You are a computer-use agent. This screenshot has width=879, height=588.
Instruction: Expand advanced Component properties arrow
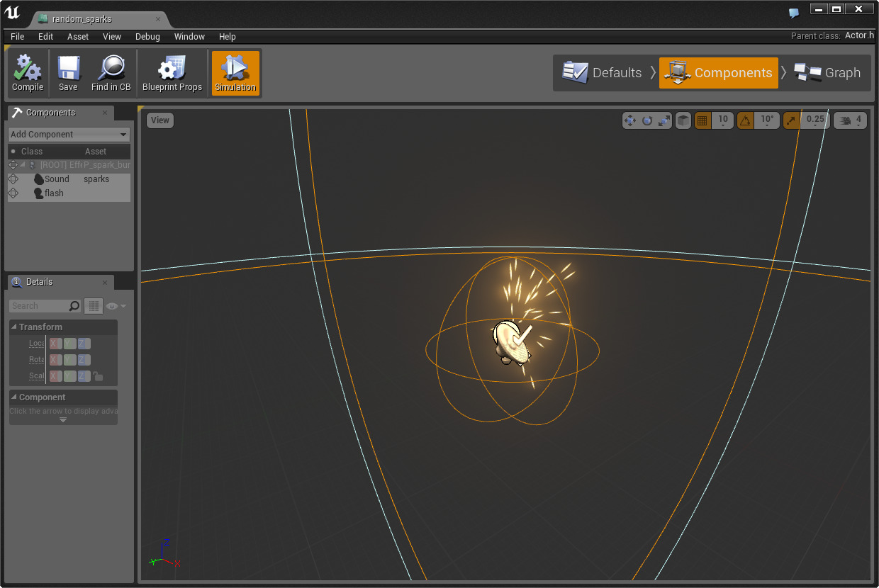point(63,420)
